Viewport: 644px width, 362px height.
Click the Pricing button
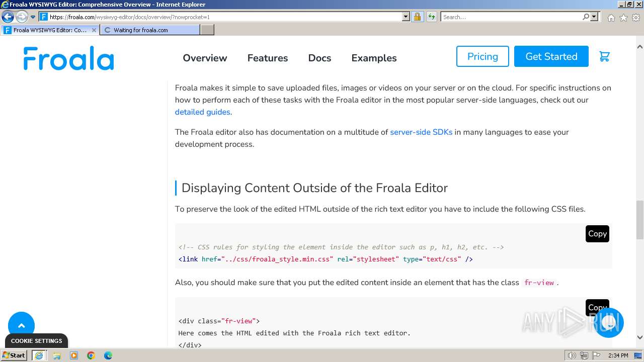[482, 56]
